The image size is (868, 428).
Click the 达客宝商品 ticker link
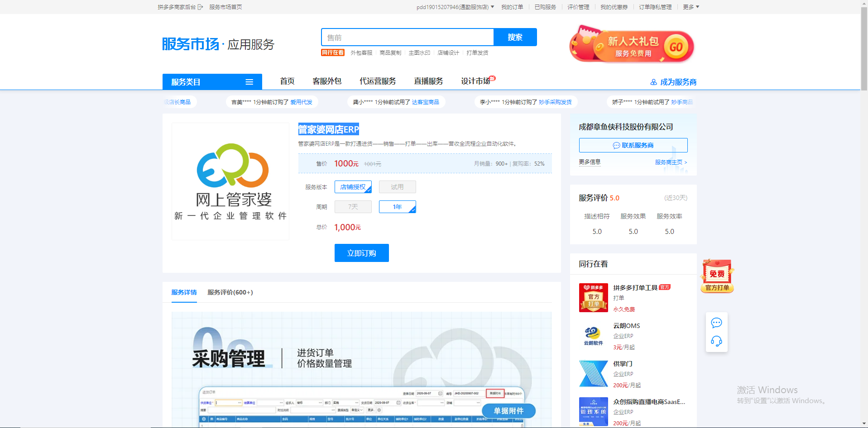(426, 102)
